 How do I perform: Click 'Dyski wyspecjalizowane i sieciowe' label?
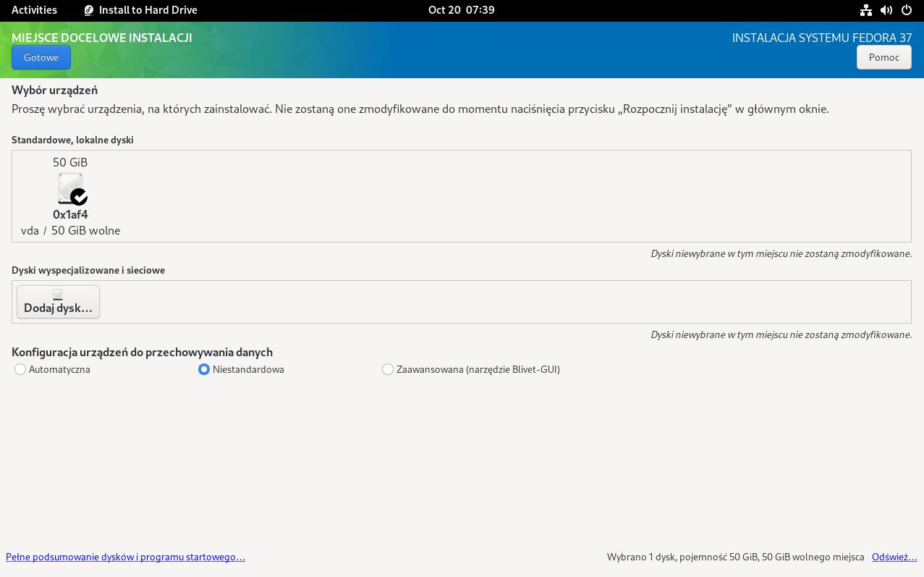click(x=88, y=270)
